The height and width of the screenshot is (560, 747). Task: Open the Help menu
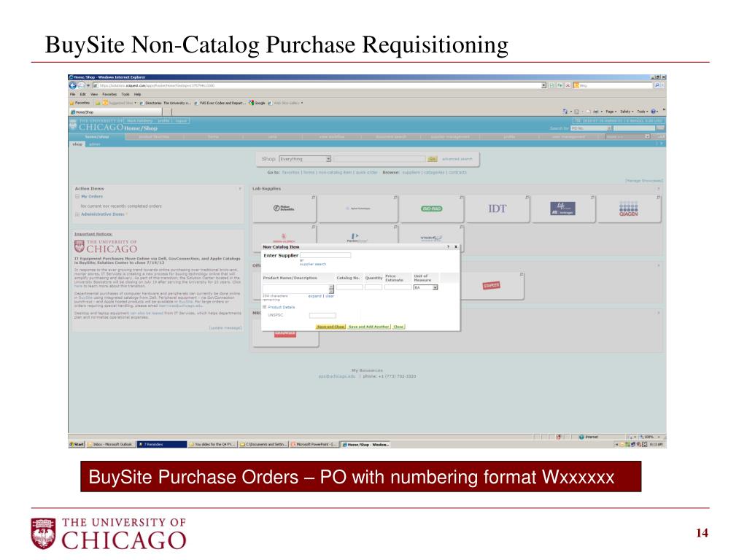click(137, 94)
